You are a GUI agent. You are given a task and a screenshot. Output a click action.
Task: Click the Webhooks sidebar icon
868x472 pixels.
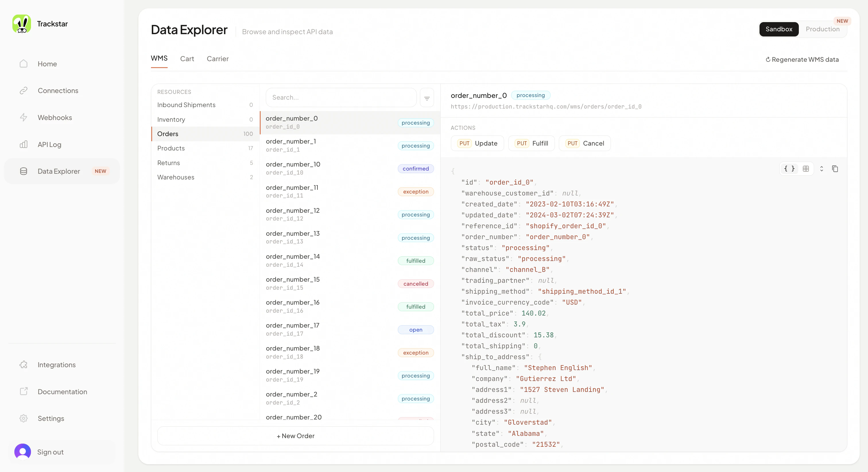tap(23, 117)
